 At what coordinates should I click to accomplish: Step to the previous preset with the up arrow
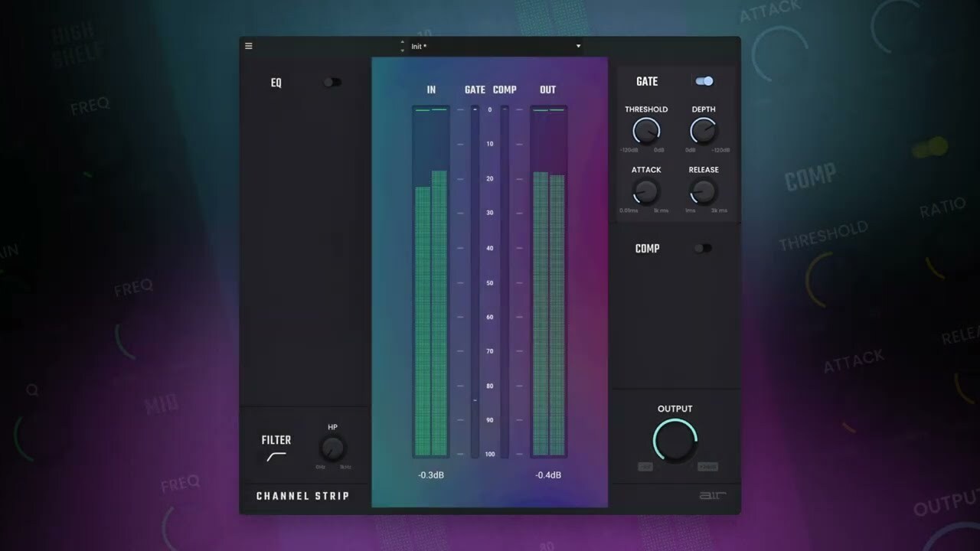tap(403, 43)
